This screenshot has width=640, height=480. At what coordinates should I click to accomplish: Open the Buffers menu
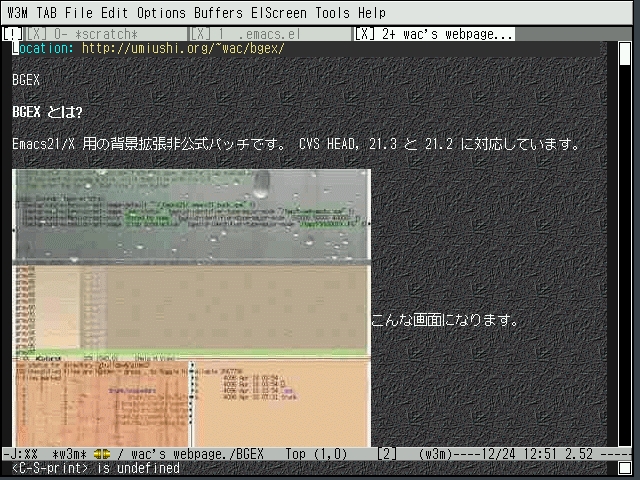click(218, 13)
